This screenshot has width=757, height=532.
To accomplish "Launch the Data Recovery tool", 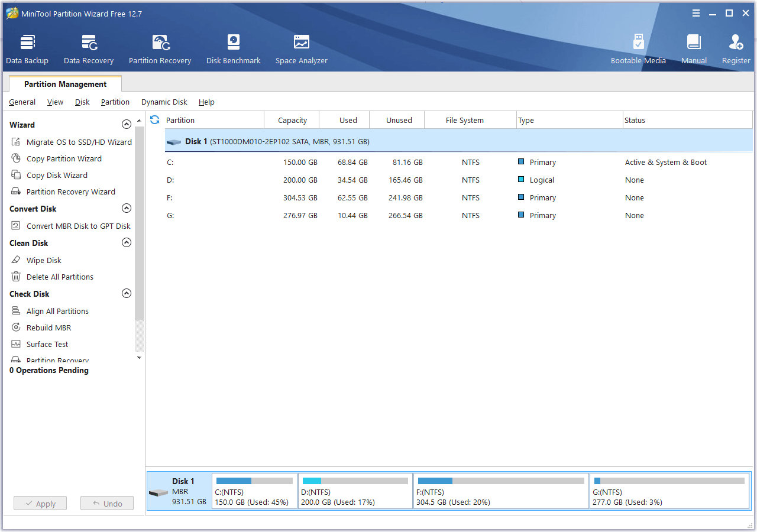I will click(89, 50).
